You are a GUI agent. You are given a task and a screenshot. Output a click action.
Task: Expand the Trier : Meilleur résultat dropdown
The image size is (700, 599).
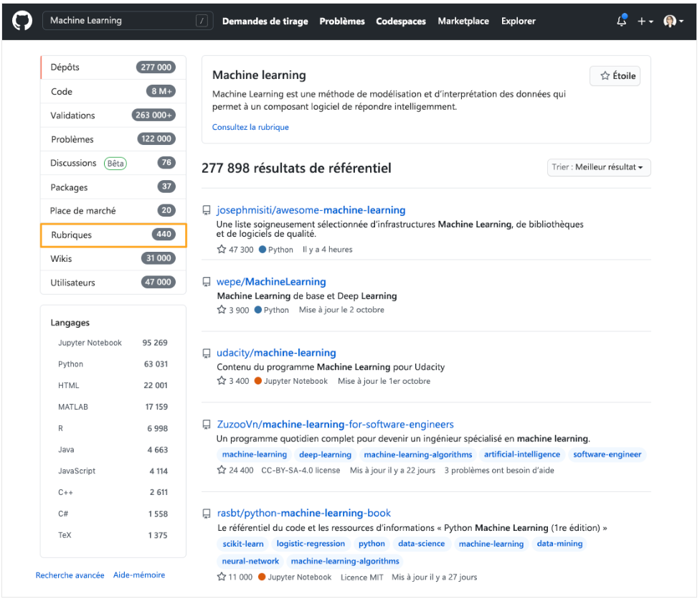pyautogui.click(x=598, y=167)
